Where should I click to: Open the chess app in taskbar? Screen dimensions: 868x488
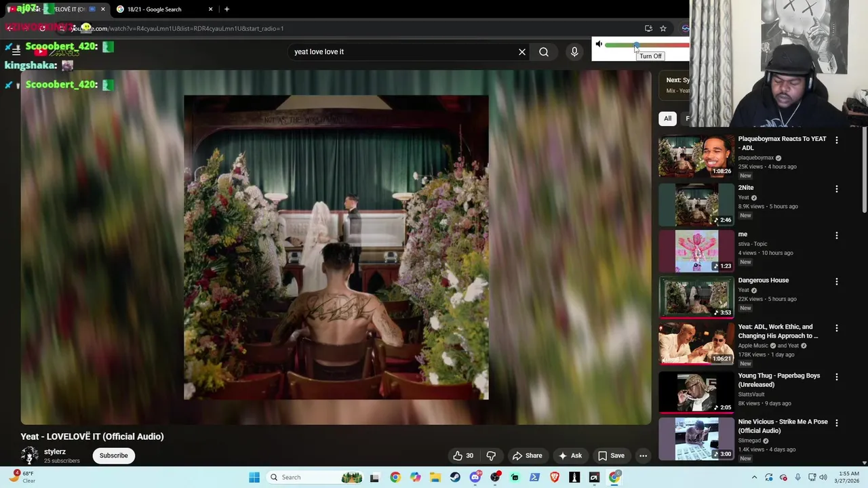click(x=574, y=477)
